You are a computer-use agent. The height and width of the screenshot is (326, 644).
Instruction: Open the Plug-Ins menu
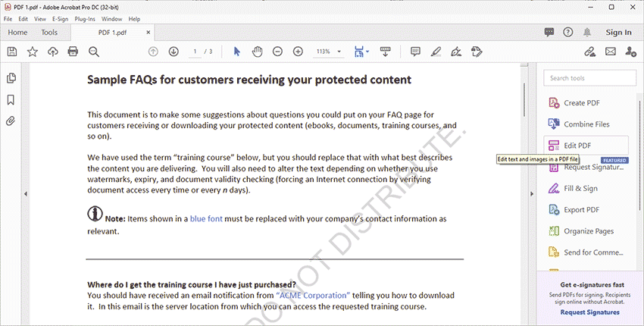85,19
